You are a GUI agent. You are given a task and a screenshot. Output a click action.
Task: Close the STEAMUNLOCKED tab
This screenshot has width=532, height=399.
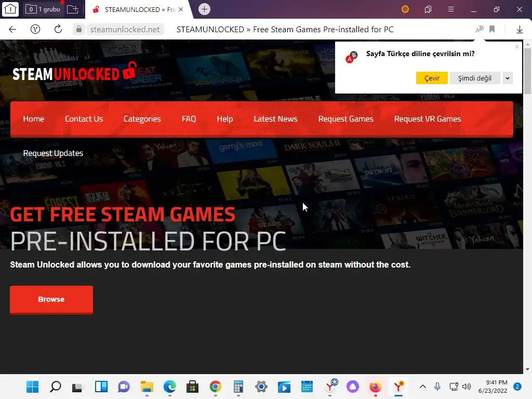tap(181, 9)
